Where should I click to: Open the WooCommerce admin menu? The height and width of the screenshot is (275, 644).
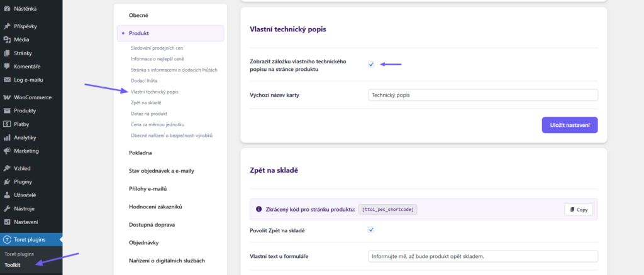click(31, 97)
